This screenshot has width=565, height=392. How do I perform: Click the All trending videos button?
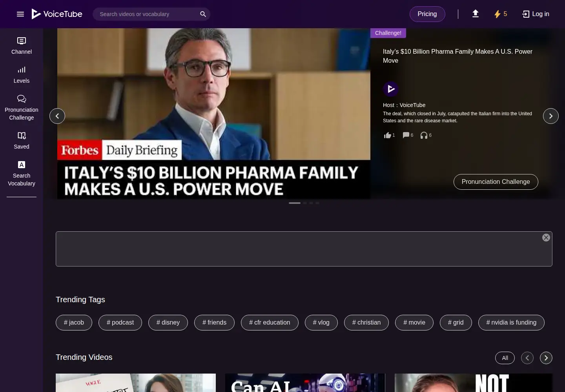pos(505,358)
